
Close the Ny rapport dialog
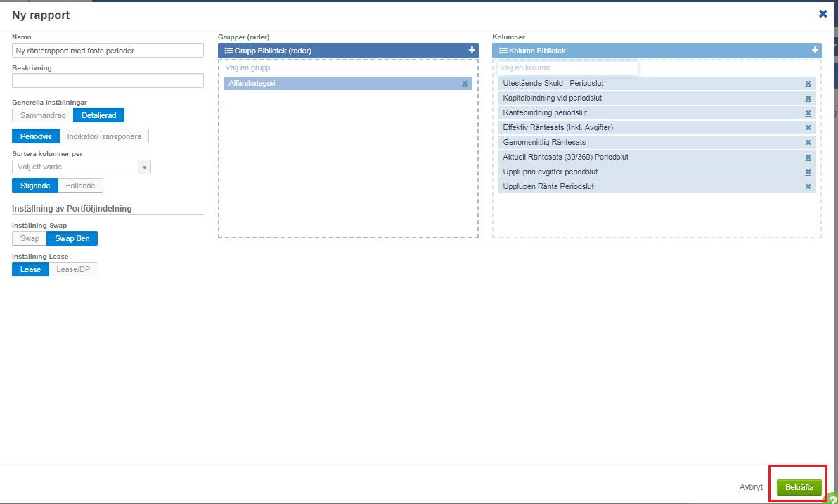(823, 13)
